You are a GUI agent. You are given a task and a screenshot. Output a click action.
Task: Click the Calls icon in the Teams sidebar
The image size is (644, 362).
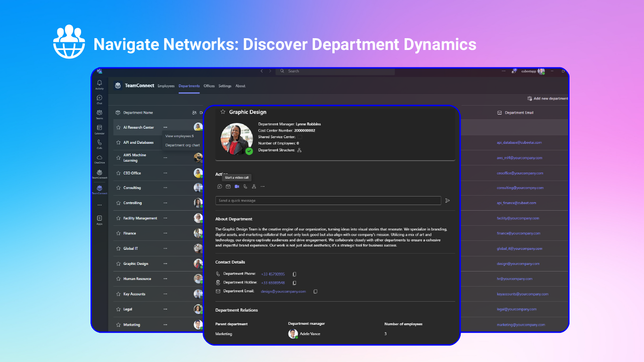coord(99,144)
